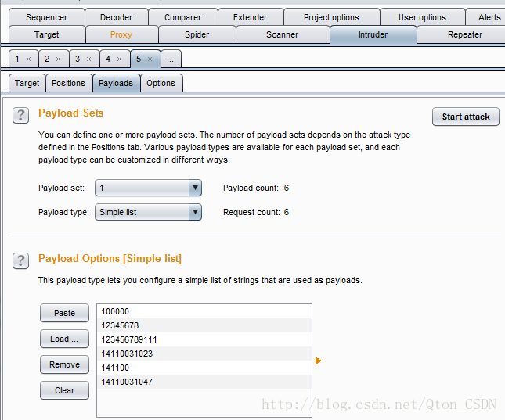Open the User options tab
Screen dimensions: 505x420
(x=422, y=17)
